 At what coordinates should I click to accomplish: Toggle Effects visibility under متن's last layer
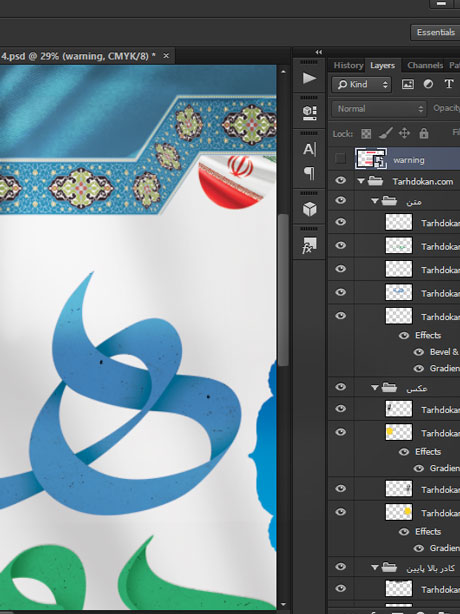tap(404, 336)
